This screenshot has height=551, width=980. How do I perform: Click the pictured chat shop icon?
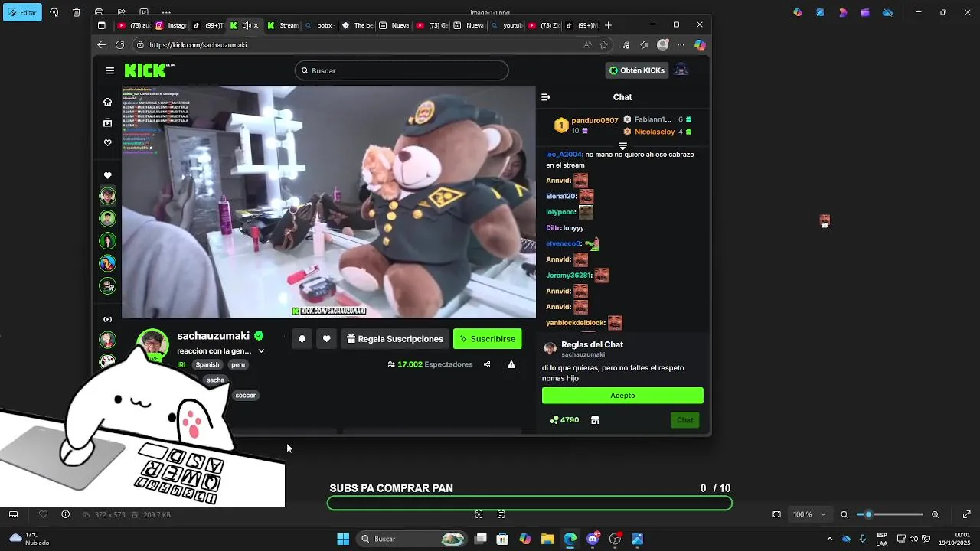pyautogui.click(x=595, y=420)
